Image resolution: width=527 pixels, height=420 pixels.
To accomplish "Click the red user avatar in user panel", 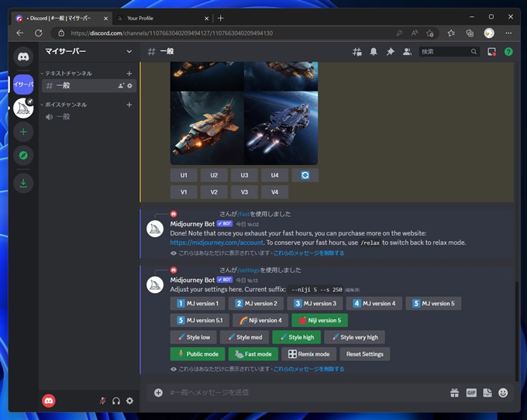I will (49, 401).
